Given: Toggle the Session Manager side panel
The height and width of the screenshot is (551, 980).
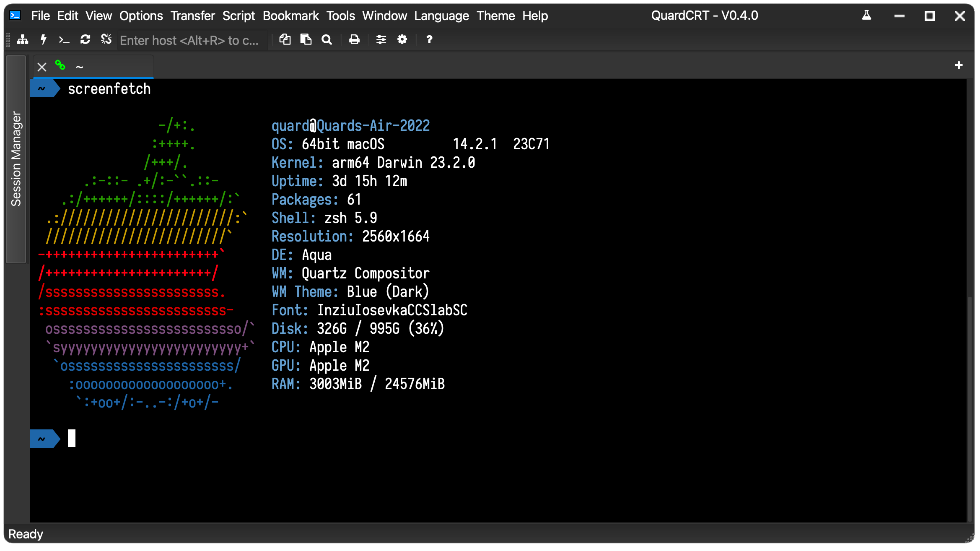Looking at the screenshot, I should pyautogui.click(x=16, y=159).
